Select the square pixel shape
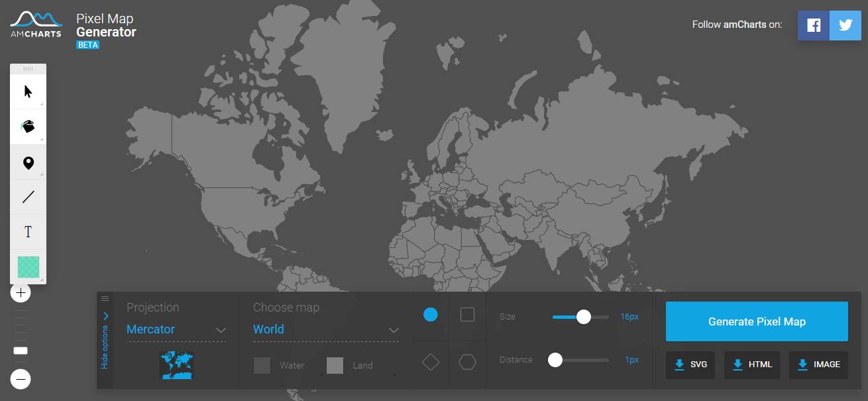This screenshot has height=401, width=868. [467, 315]
